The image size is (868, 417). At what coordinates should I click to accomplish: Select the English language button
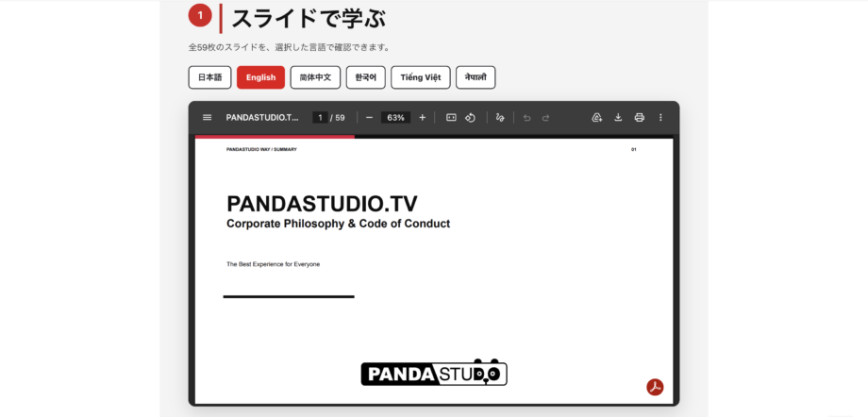[260, 77]
